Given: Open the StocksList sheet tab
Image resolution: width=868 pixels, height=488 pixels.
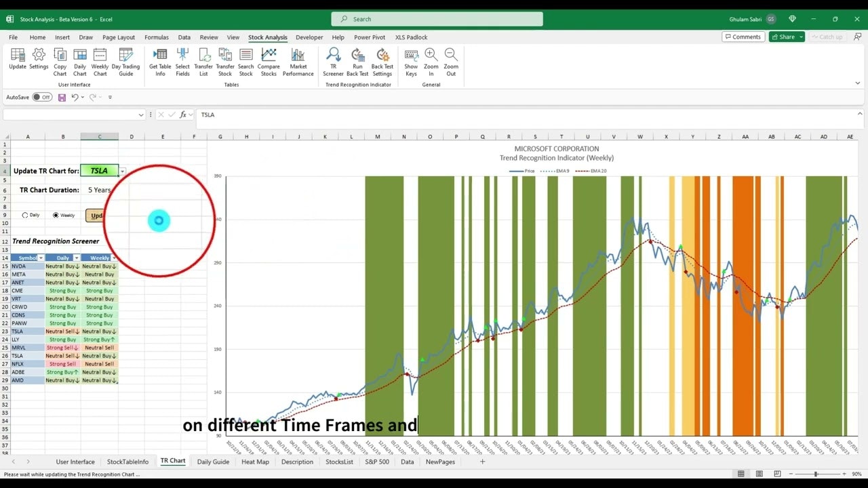Looking at the screenshot, I should [339, 462].
